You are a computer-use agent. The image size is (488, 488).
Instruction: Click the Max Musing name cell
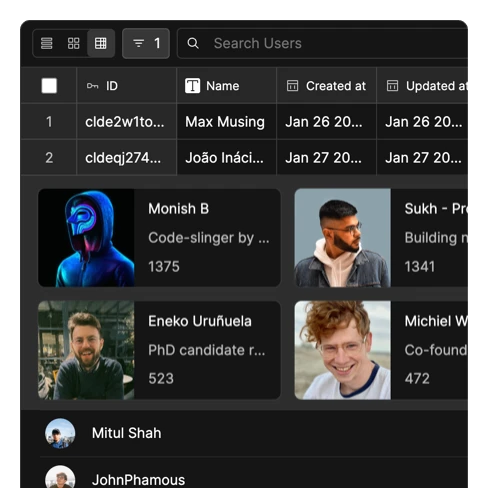point(227,122)
